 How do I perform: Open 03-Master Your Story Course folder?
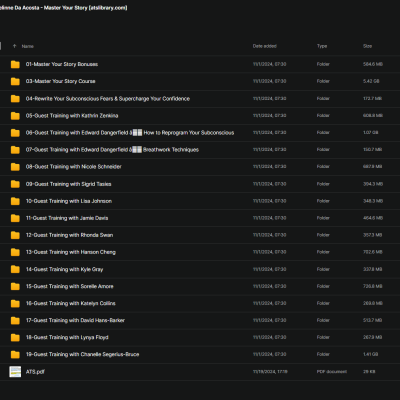[61, 81]
